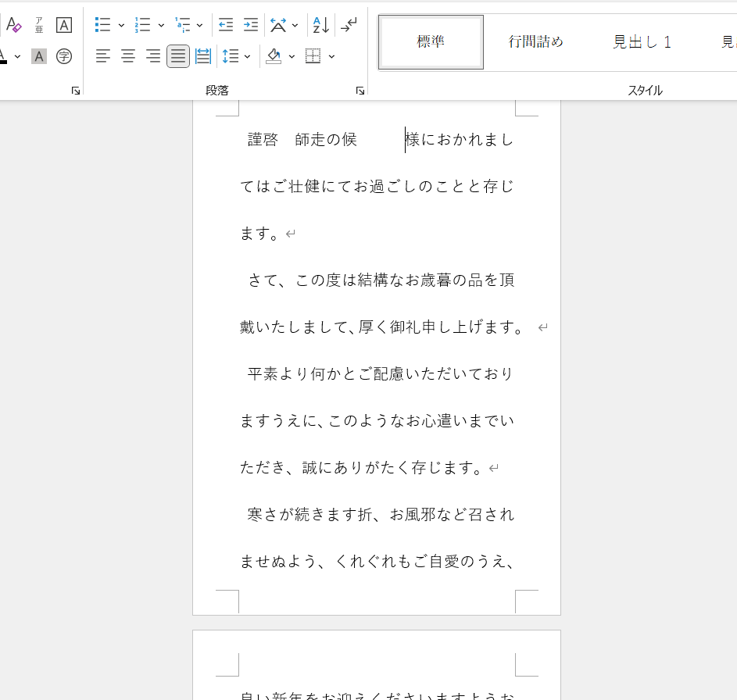737x700 pixels.
Task: Click the line 戴いたしまして、厚く御礼申し上げます。
Action: coord(381,327)
